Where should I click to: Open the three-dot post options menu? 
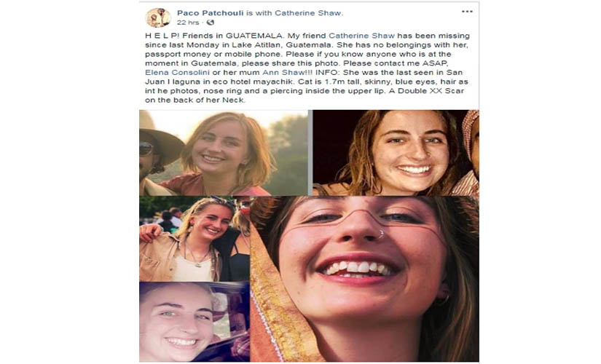click(467, 12)
